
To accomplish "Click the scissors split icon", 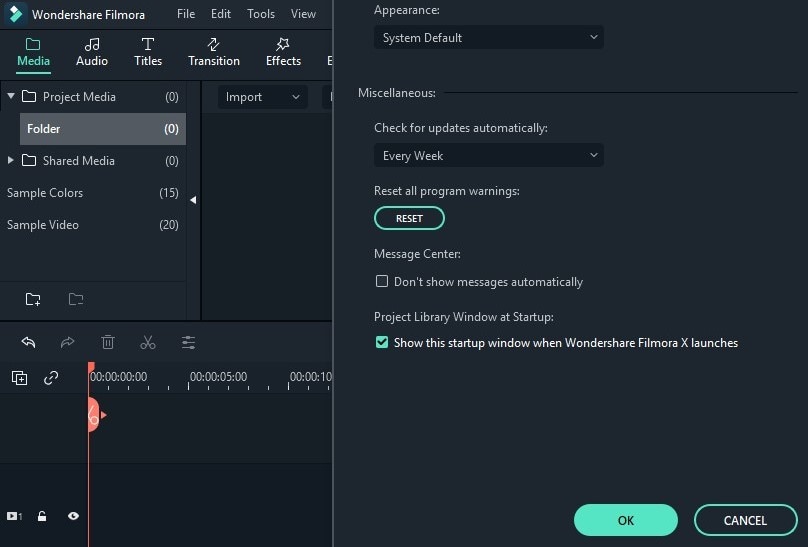I will (x=148, y=342).
